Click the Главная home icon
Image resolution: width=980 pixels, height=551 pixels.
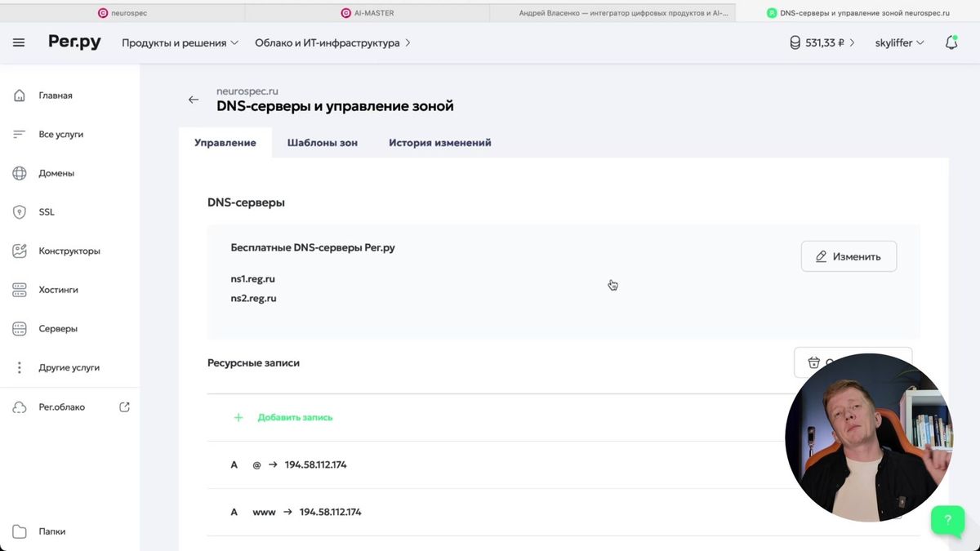tap(20, 96)
